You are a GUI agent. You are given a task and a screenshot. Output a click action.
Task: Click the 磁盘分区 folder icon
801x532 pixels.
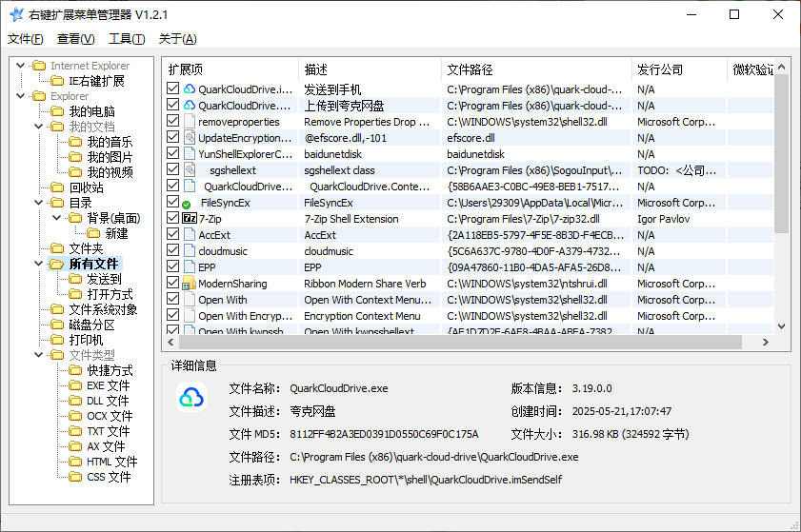pyautogui.click(x=57, y=325)
